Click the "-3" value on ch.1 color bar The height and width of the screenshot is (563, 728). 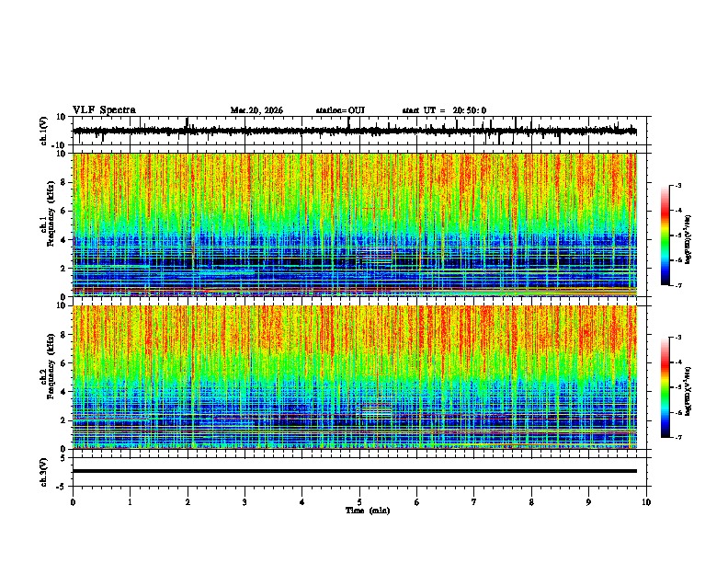[x=678, y=186]
